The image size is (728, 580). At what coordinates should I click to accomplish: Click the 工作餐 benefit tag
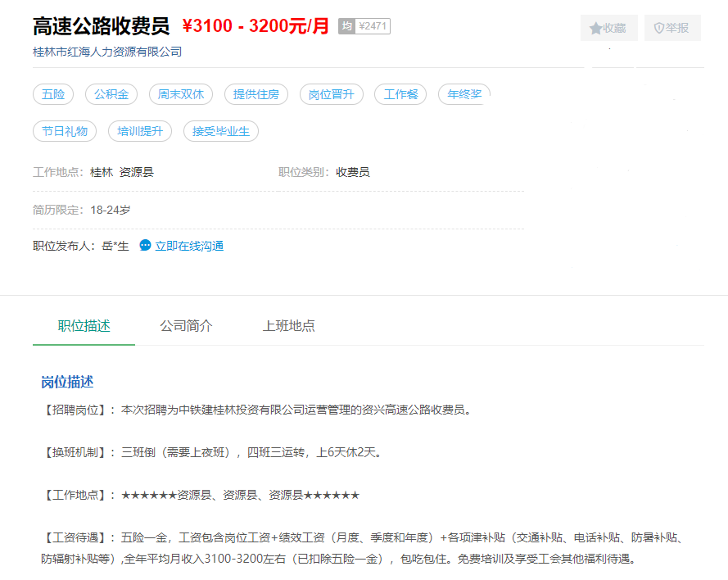coord(400,94)
